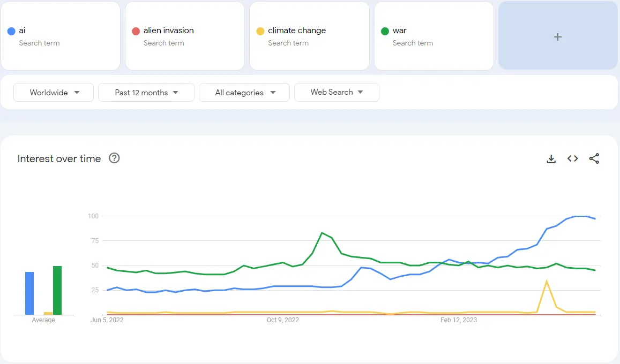Screen dimensions: 620x364
Task: Click the climate change spike on the chart
Action: (547, 281)
